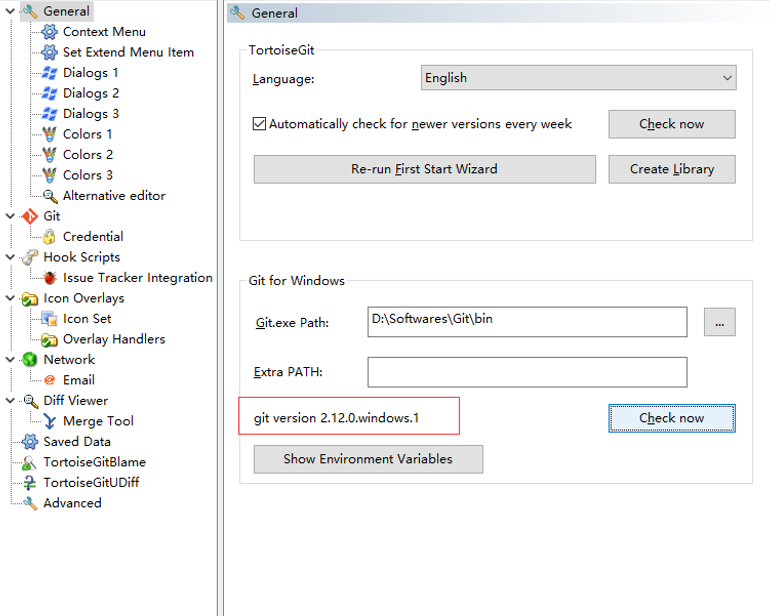
Task: Select Email under Network
Action: [x=79, y=380]
